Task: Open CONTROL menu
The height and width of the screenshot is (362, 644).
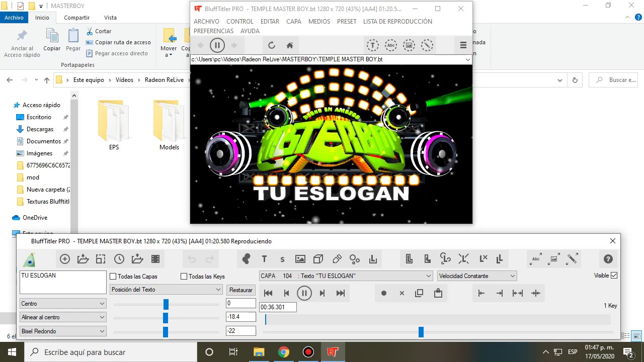Action: 240,22
